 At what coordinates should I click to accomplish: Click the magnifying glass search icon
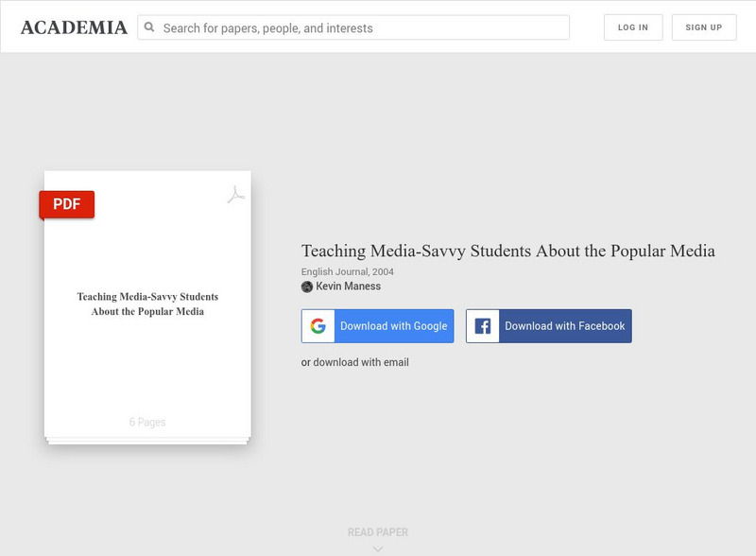click(149, 27)
